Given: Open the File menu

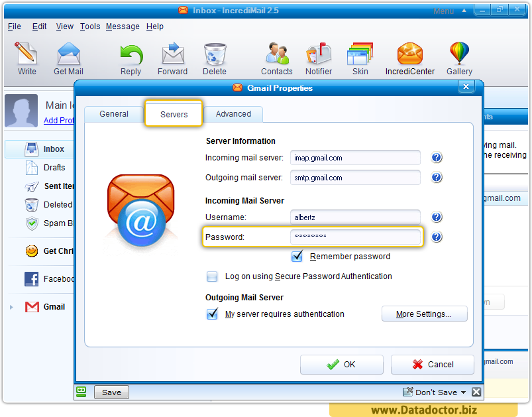Looking at the screenshot, I should click(15, 27).
